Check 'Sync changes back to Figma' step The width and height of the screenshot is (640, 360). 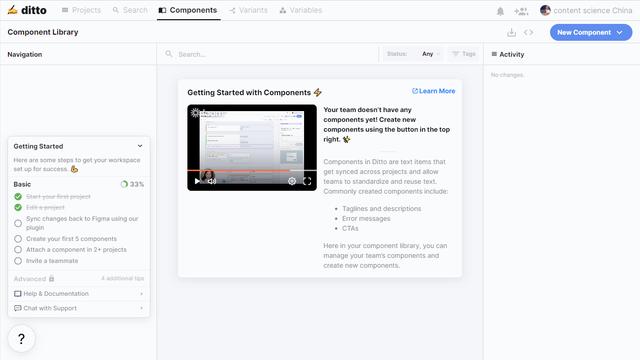[x=18, y=223]
